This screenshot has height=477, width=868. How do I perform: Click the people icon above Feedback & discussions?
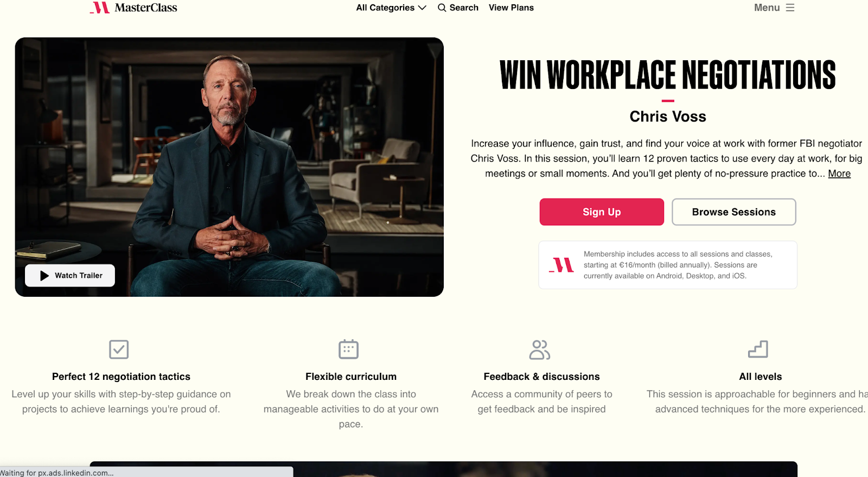[540, 349]
